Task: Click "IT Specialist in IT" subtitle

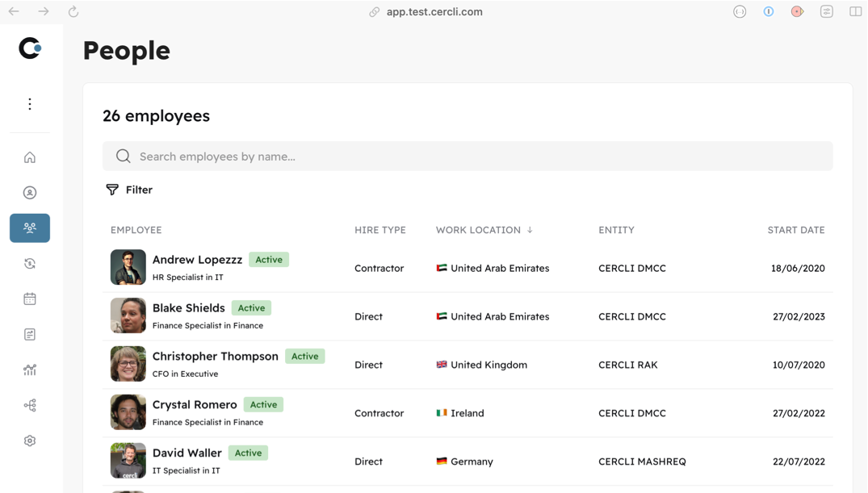Action: 186,470
